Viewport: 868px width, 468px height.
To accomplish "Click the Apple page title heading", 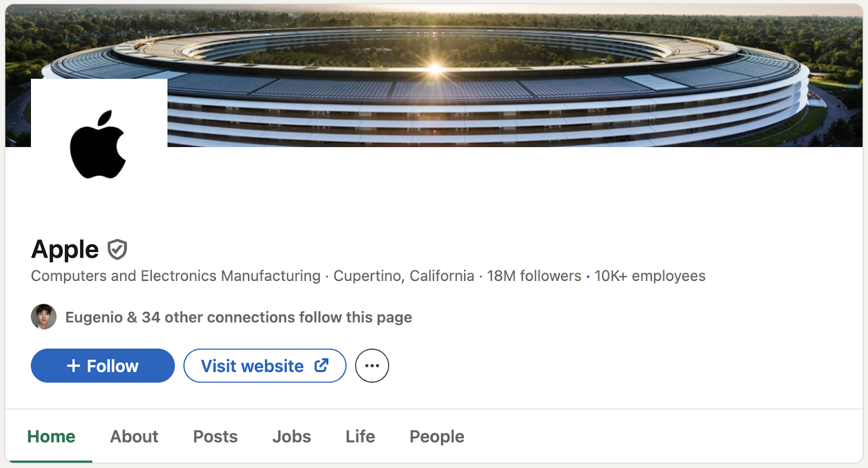I will coord(65,249).
